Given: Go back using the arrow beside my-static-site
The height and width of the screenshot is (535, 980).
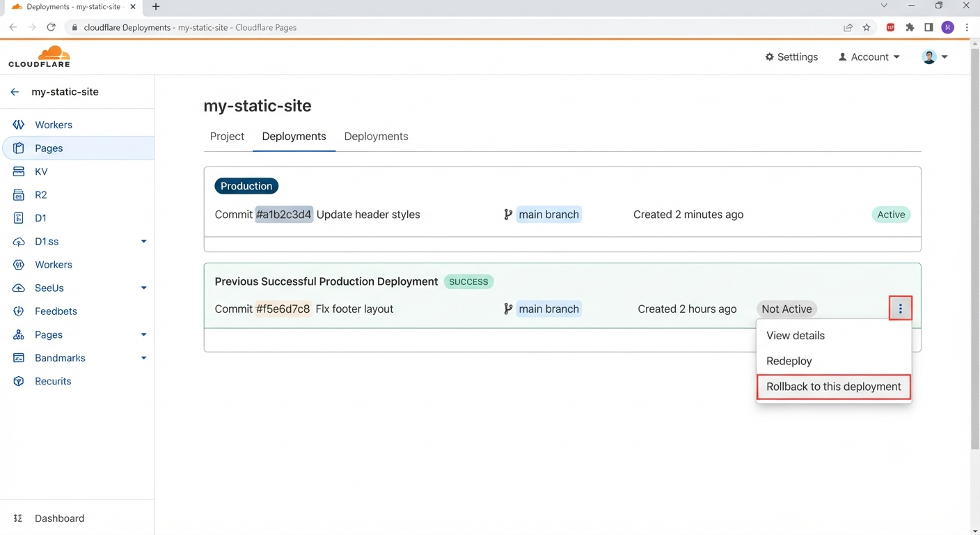Looking at the screenshot, I should tap(15, 92).
